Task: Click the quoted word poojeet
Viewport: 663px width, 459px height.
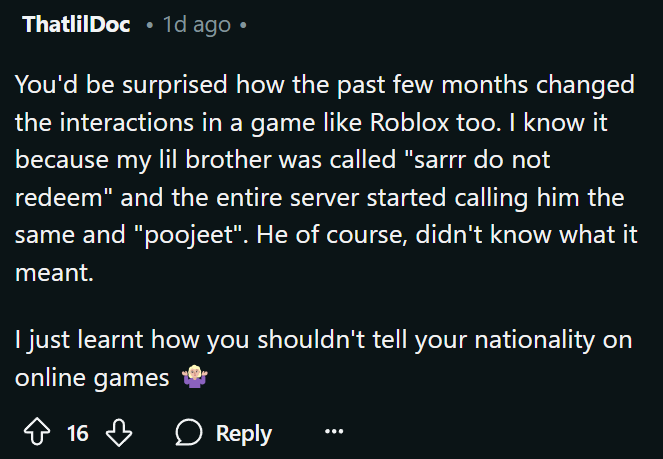Action: point(189,235)
